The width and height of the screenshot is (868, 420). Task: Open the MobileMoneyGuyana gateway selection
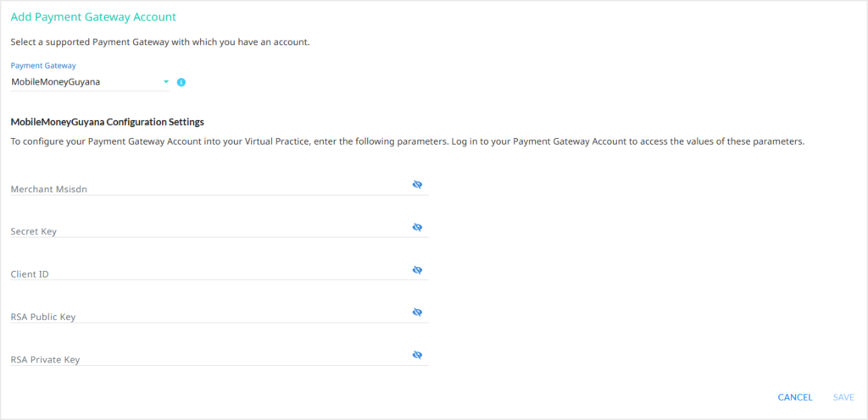pos(90,82)
